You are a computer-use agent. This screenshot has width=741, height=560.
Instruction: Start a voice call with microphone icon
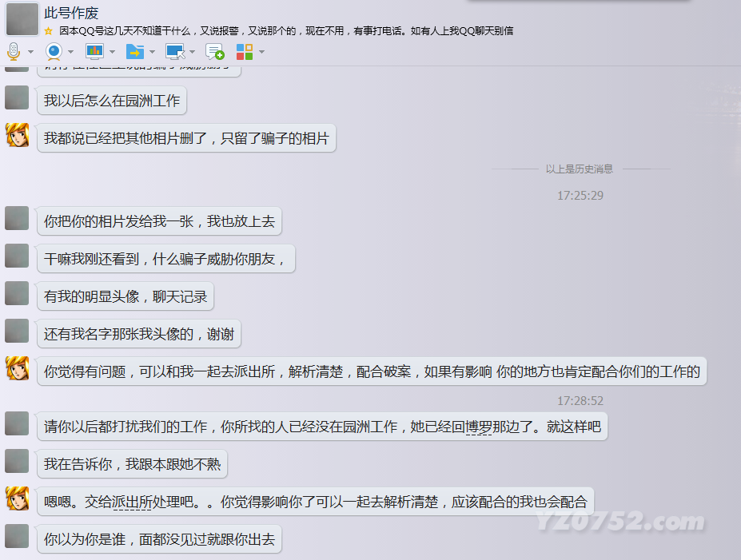(x=14, y=52)
